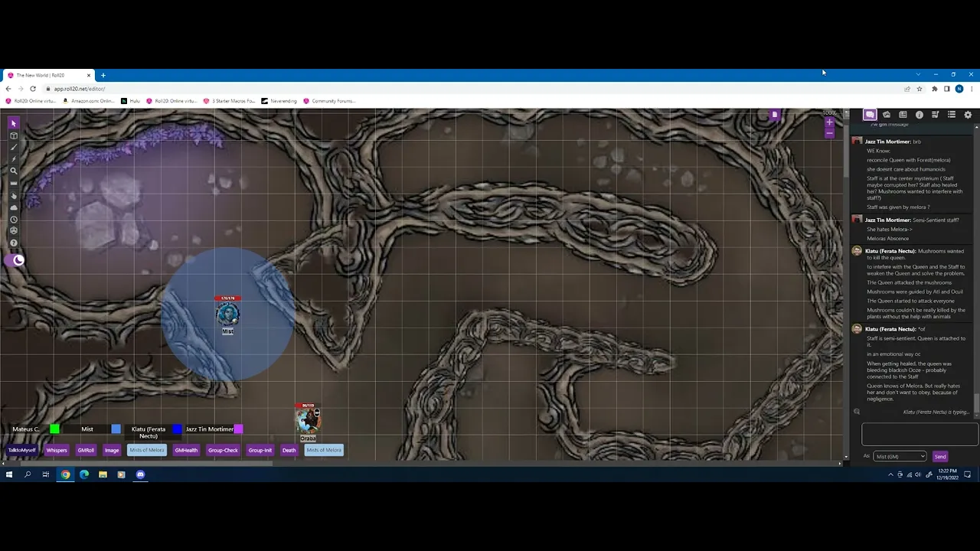Open the Windows Start menu
Screen dimensions: 980x551
[x=9, y=474]
